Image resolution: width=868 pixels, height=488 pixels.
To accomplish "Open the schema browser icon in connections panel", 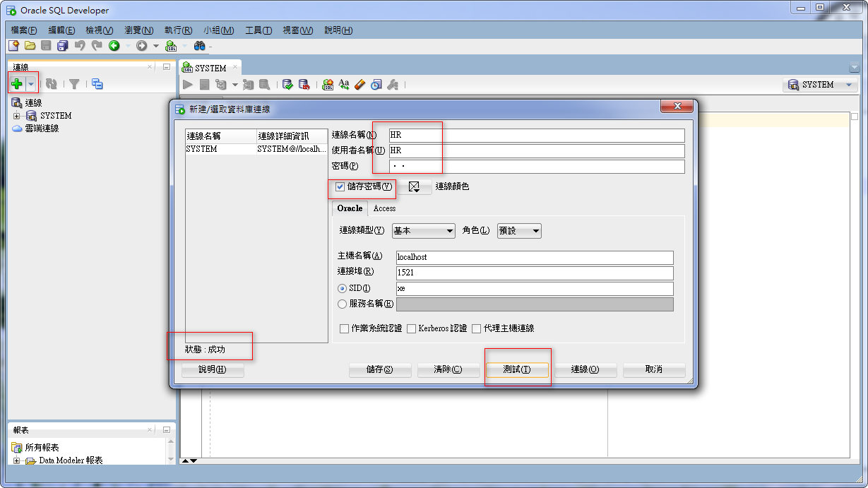I will (x=97, y=84).
